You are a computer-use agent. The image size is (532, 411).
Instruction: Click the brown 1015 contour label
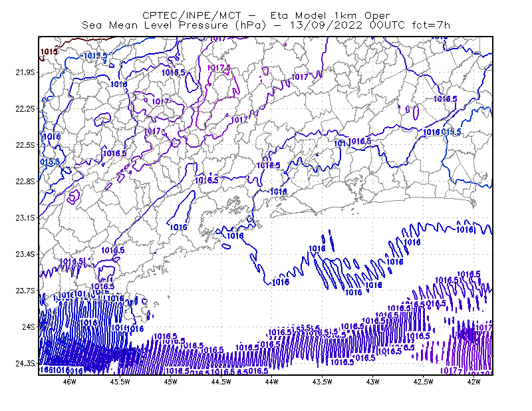(49, 52)
